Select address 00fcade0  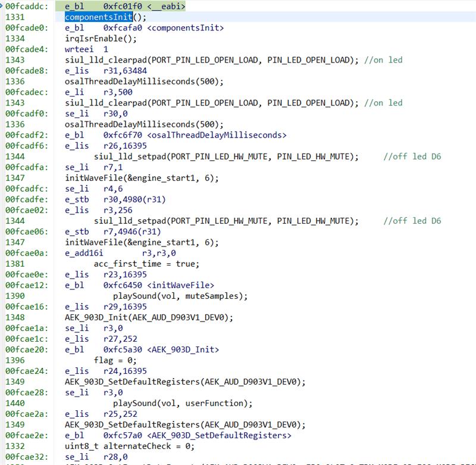tap(26, 28)
